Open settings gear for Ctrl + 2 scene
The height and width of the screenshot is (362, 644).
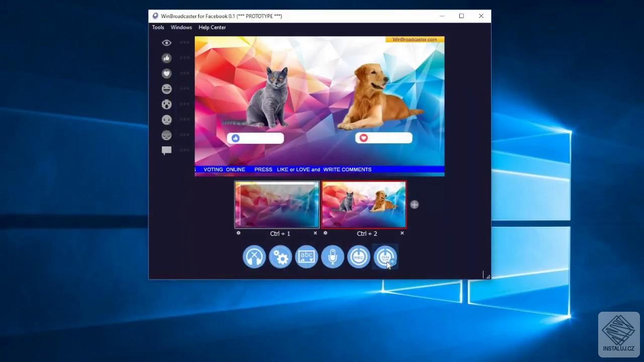click(325, 233)
